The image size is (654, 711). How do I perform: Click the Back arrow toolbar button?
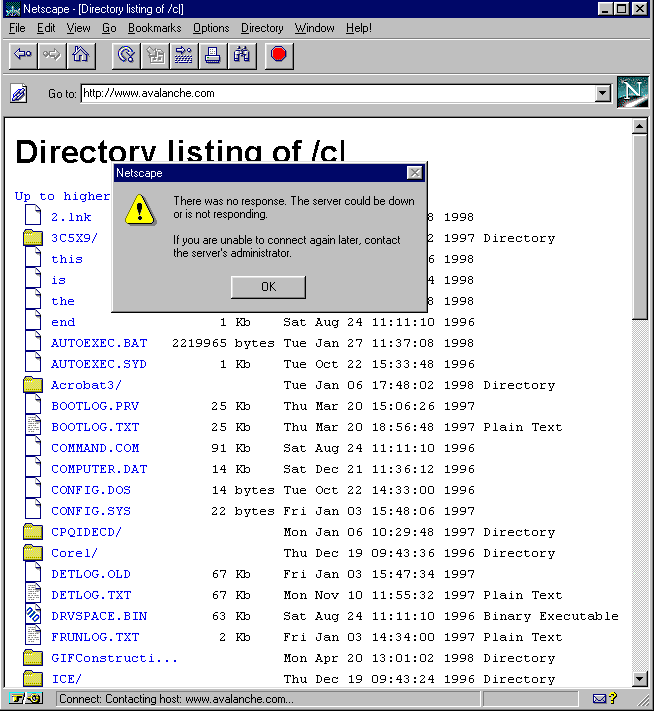[x=23, y=56]
